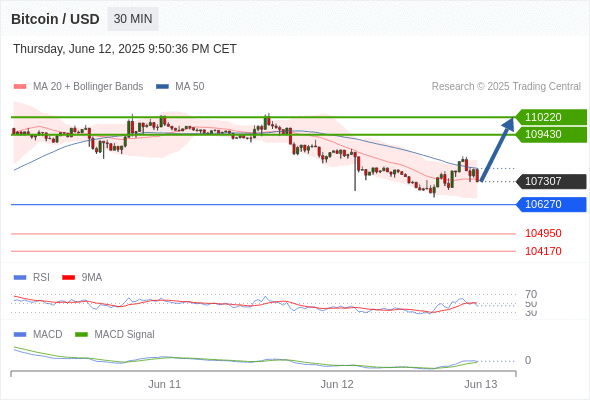The width and height of the screenshot is (590, 400).
Task: Click the RSI legend blue marker
Action: pyautogui.click(x=20, y=278)
